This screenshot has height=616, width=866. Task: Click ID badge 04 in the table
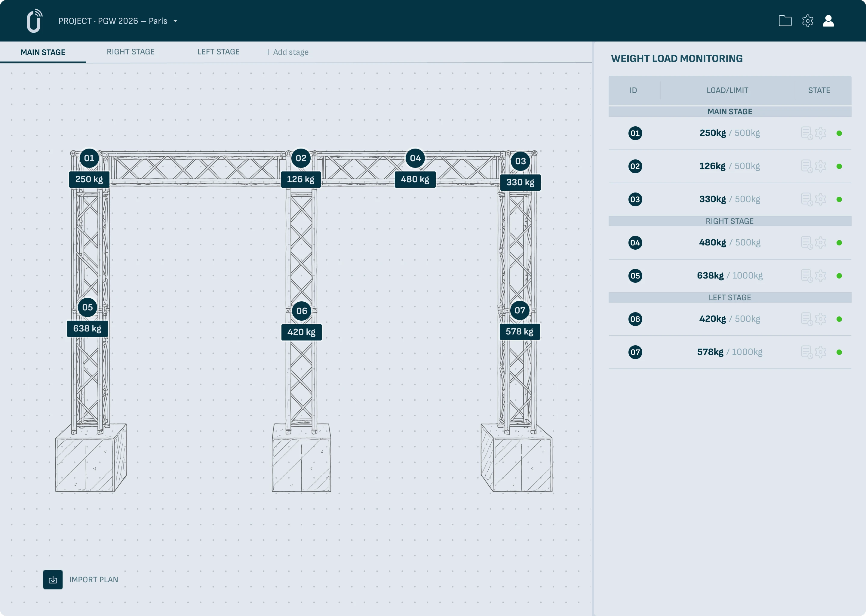coord(635,242)
